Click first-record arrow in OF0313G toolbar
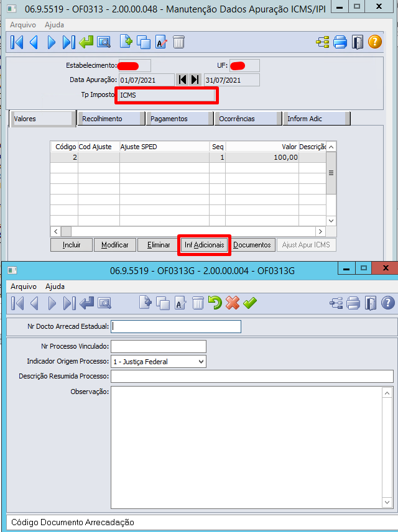The height and width of the screenshot is (532, 398). [17, 303]
